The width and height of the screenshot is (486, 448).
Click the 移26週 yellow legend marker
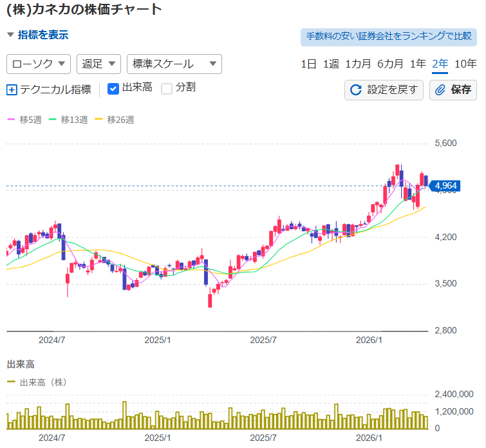(98, 119)
